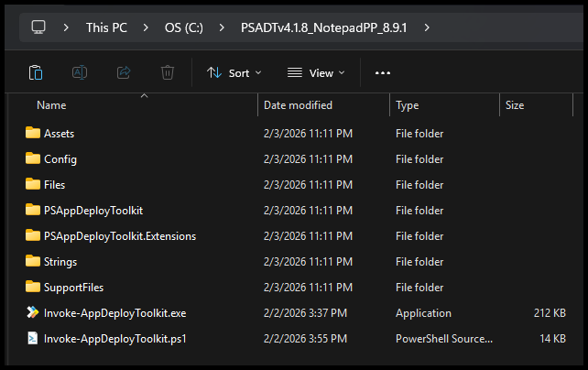Expand chevron after This PC breadcrumb
Viewport: 588px width, 370px height.
(x=146, y=27)
